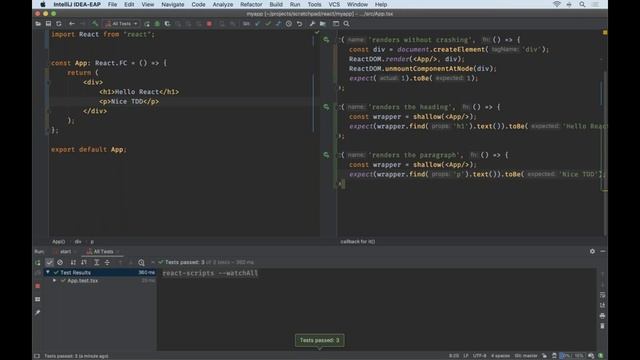Run 'renders the paragraph' test gutter icon

326,155
